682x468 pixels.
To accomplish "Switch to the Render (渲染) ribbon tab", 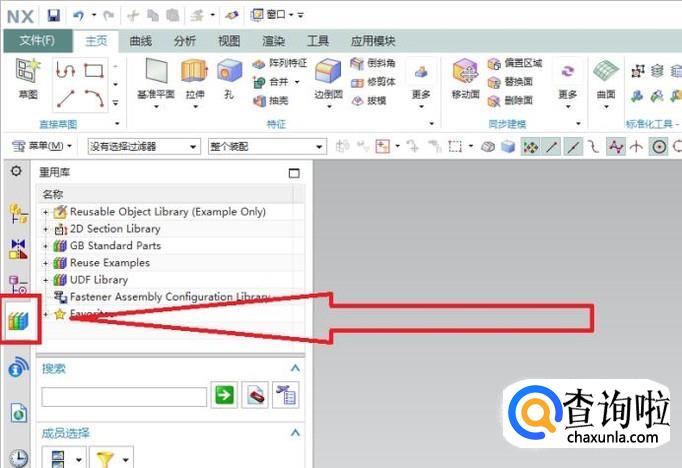I will click(274, 41).
